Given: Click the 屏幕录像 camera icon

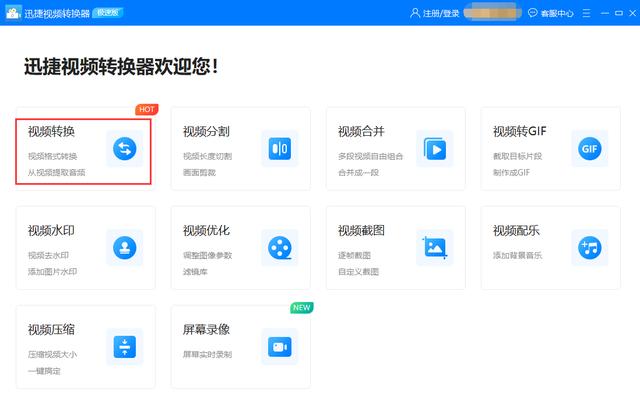Looking at the screenshot, I should click(280, 347).
